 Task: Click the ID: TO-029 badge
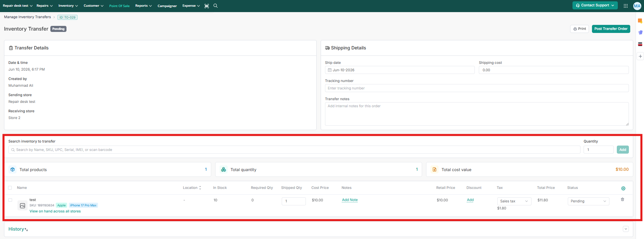click(x=67, y=17)
